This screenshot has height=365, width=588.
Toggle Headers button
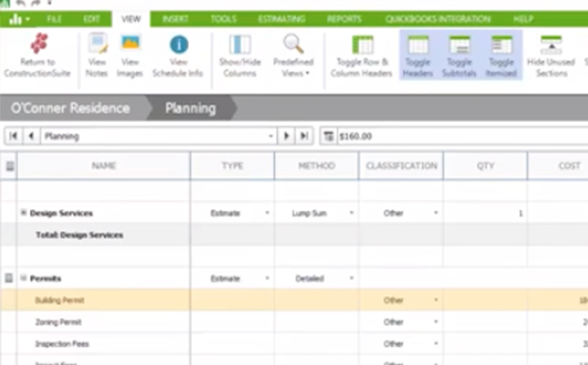click(x=418, y=54)
